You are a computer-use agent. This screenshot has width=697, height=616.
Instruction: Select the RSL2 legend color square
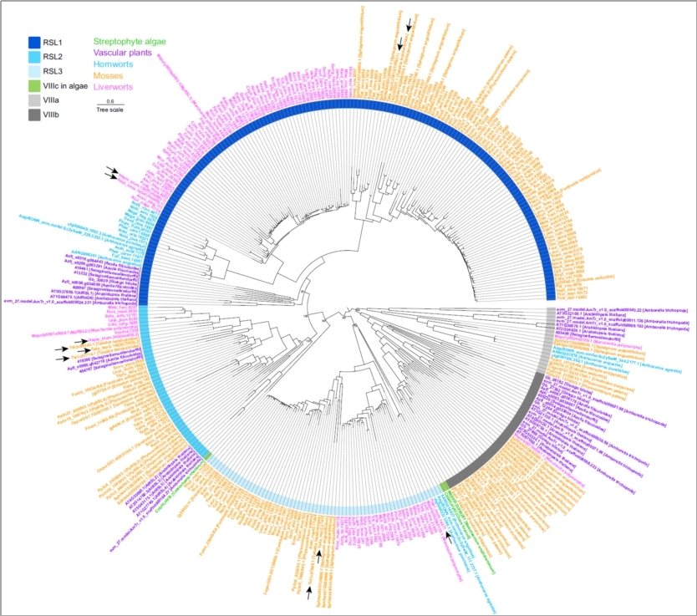[x=34, y=57]
